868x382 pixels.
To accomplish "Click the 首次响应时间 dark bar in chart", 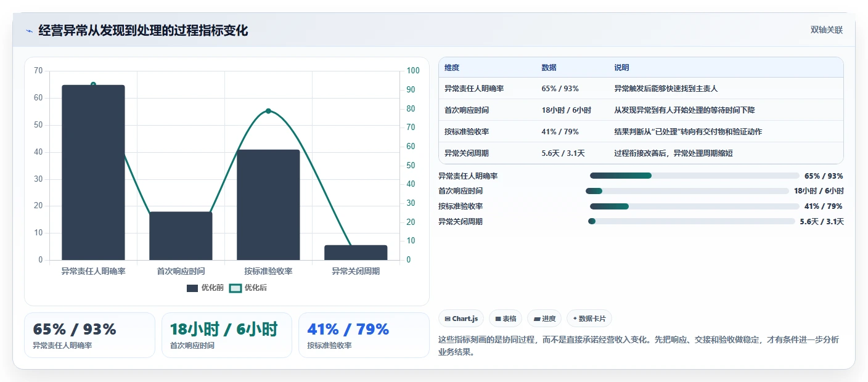I will click(181, 236).
